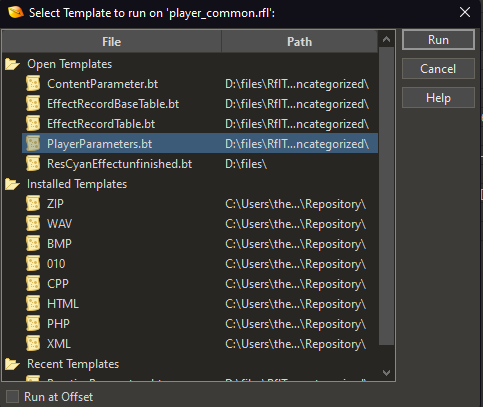
Task: Collapse the Installed Templates folder
Action: (12, 184)
